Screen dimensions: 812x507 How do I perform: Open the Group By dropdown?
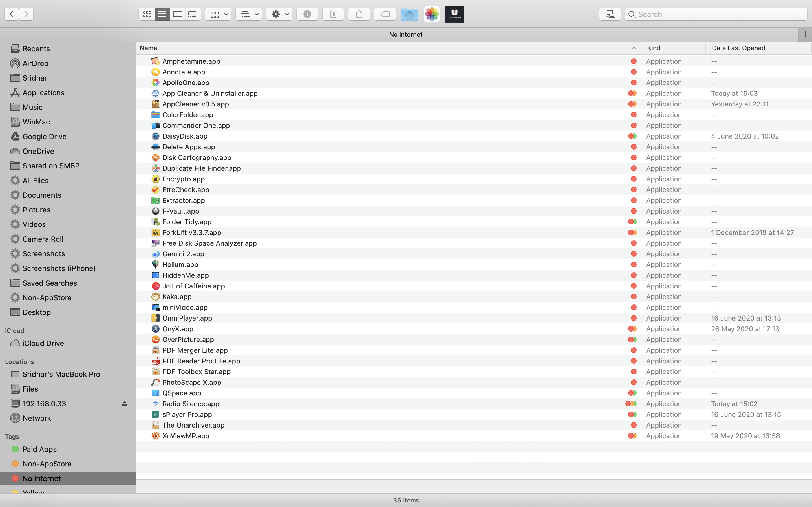pos(219,14)
